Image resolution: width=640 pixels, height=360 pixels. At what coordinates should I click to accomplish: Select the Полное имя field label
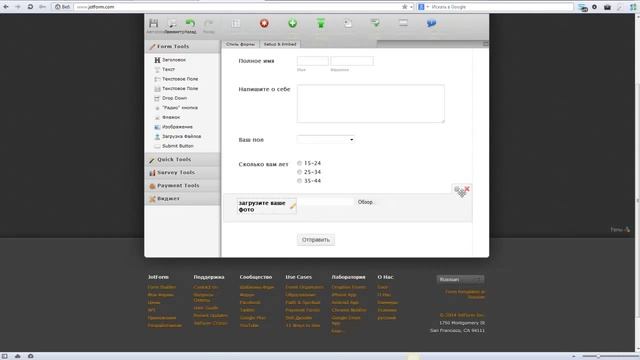(256, 61)
